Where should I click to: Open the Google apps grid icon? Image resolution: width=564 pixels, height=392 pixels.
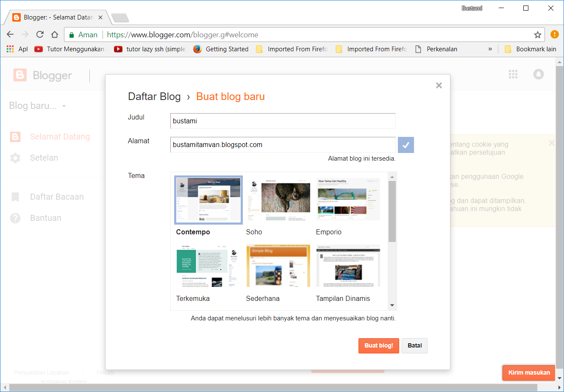pyautogui.click(x=513, y=75)
